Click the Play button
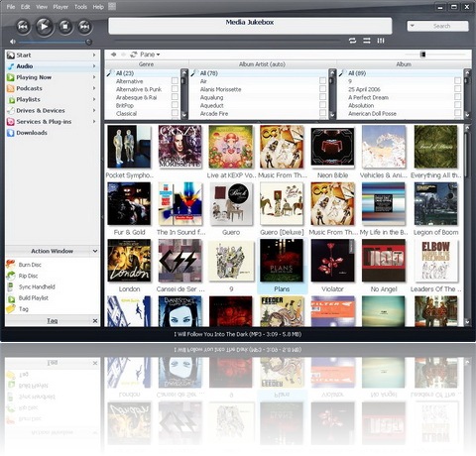 click(x=44, y=26)
